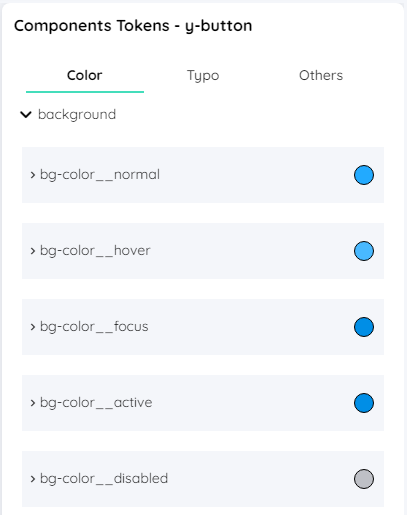This screenshot has width=407, height=515.
Task: Open the Others tab
Action: (321, 75)
